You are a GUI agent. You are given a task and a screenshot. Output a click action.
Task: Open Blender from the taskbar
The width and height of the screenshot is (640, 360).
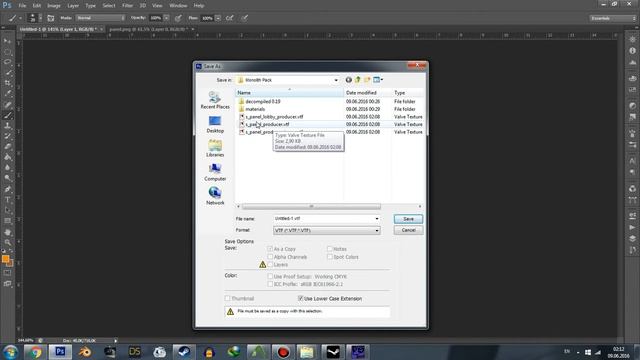[85, 352]
